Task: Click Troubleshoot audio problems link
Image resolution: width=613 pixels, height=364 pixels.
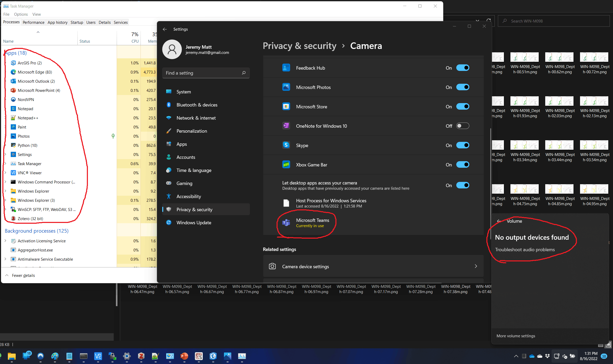Action: coord(525,250)
